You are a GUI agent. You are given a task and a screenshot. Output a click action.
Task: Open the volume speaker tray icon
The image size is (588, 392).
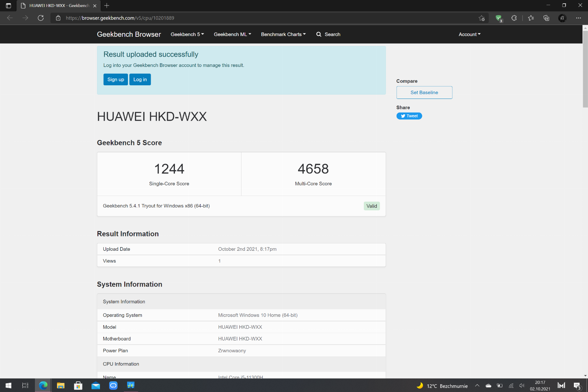[x=522, y=385]
